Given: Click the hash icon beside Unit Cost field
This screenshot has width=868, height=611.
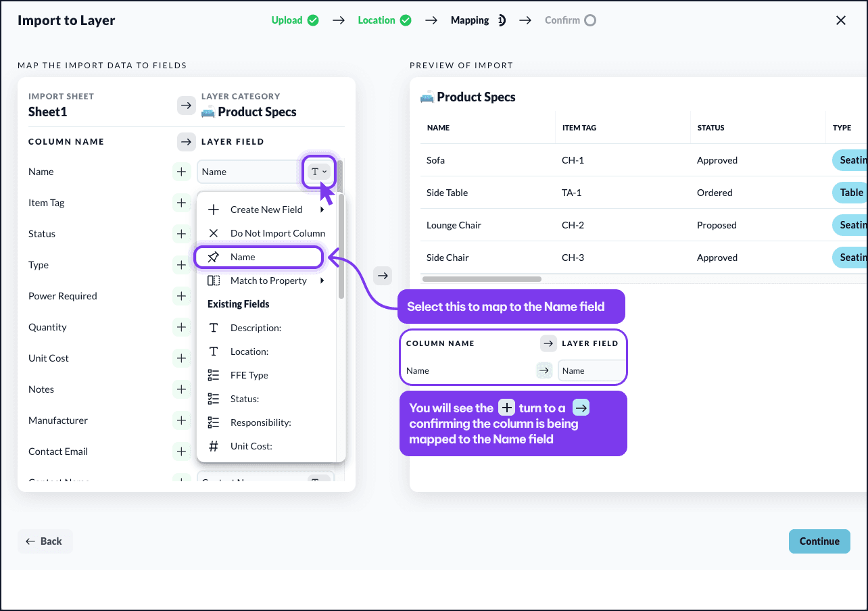Looking at the screenshot, I should click(x=214, y=446).
